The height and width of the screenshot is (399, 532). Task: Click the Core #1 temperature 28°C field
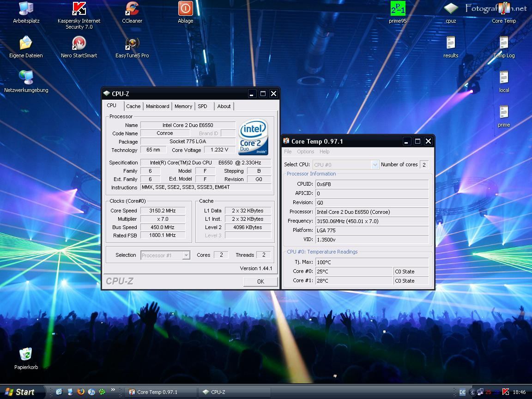(354, 281)
